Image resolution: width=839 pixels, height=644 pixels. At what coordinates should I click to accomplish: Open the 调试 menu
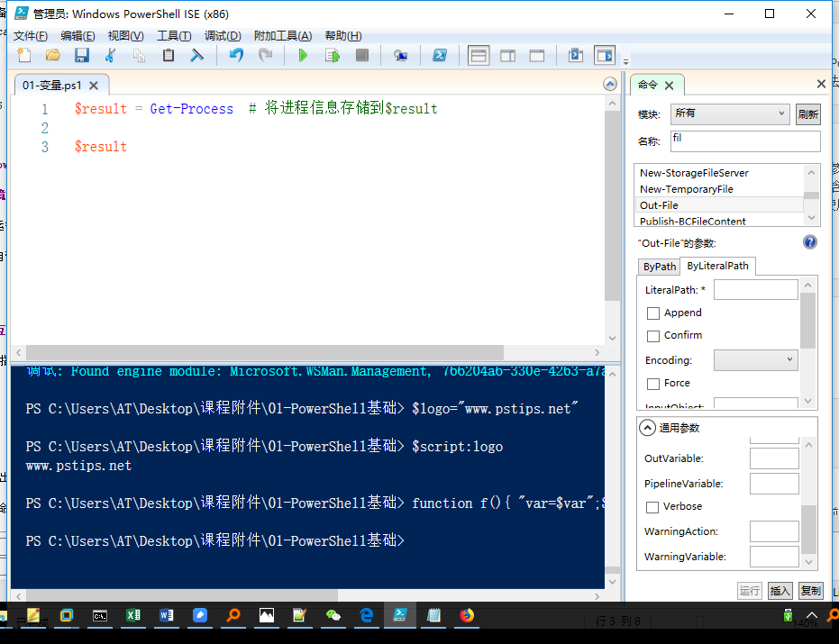223,36
